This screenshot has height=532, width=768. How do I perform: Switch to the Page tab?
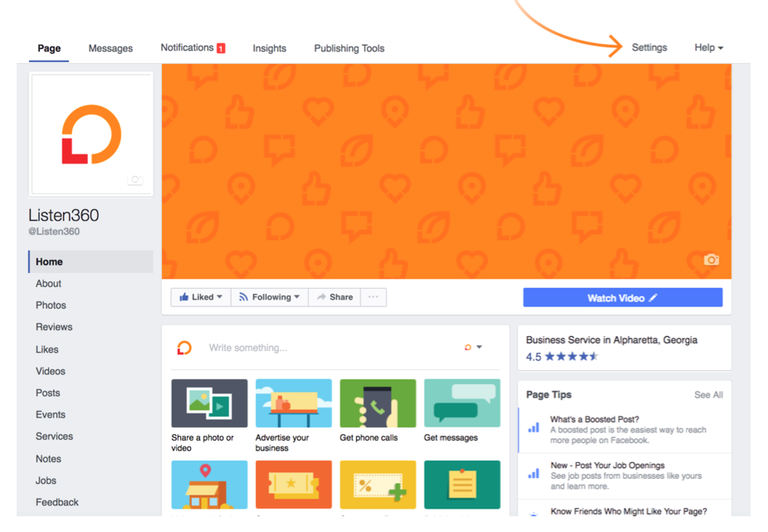tap(49, 48)
